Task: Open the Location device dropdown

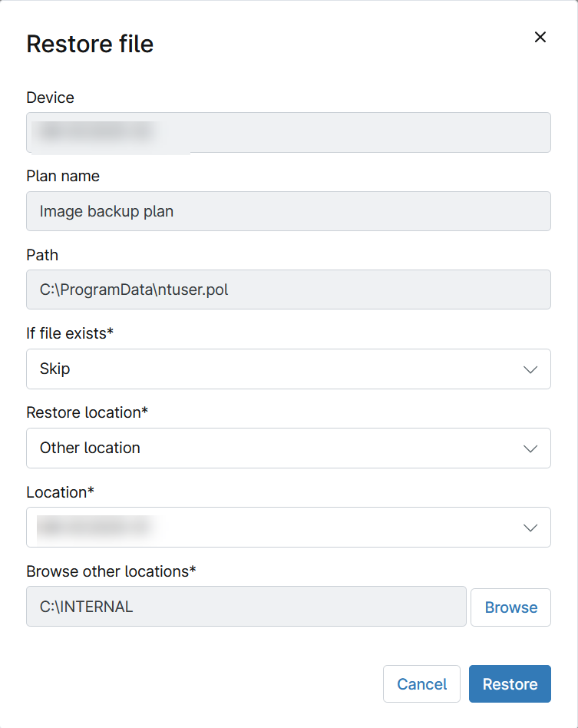Action: point(288,528)
